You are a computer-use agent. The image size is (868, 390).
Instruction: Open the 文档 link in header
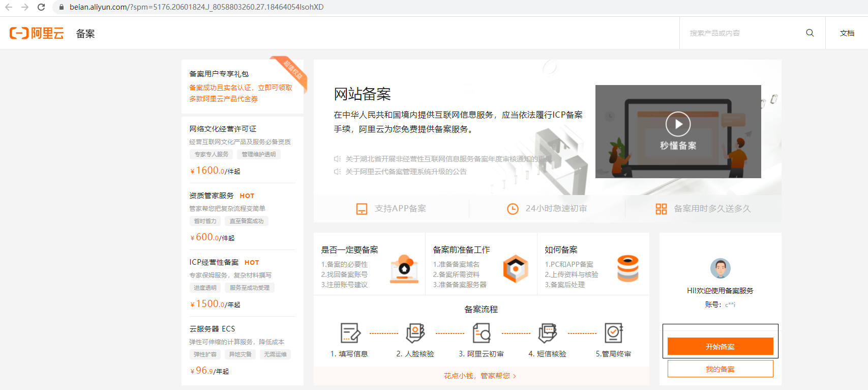coord(847,33)
